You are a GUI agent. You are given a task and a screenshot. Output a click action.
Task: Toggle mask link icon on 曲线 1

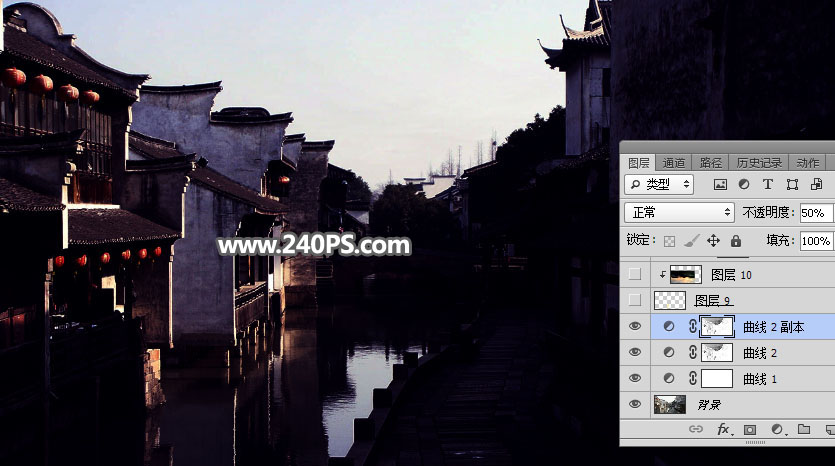[x=692, y=378]
